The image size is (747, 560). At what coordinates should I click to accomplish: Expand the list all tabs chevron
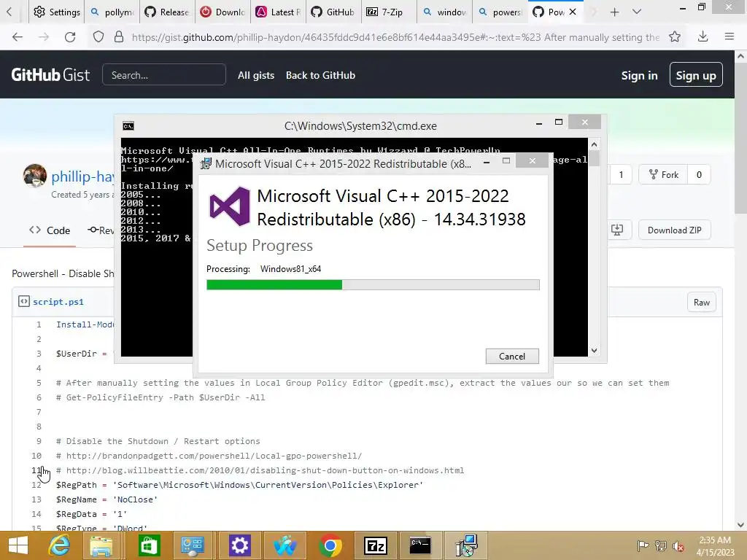point(637,12)
